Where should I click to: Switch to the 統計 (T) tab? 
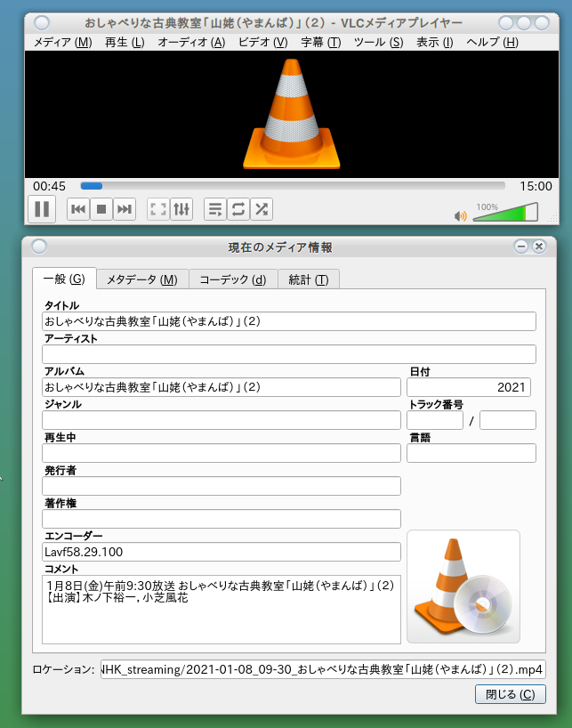click(x=309, y=279)
